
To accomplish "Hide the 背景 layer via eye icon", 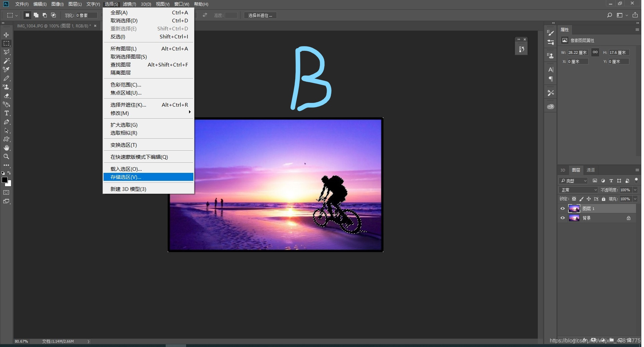I will pos(562,218).
